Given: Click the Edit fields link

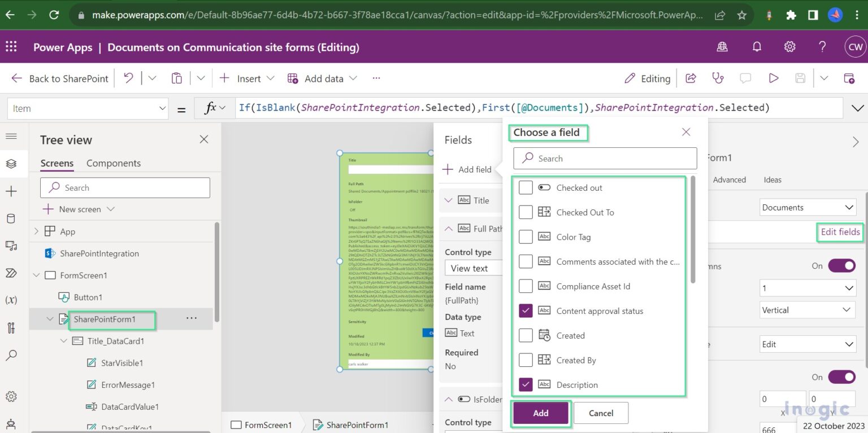Looking at the screenshot, I should 840,232.
